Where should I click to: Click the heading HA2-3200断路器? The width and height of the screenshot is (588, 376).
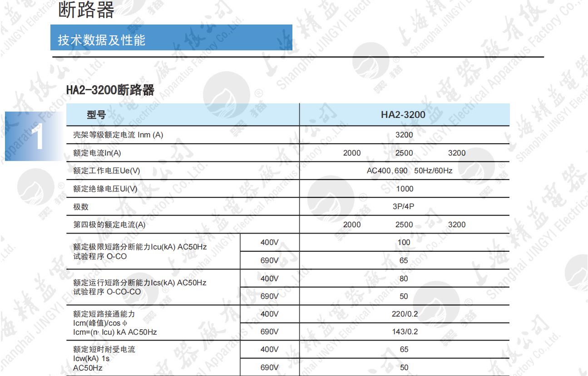click(x=110, y=90)
